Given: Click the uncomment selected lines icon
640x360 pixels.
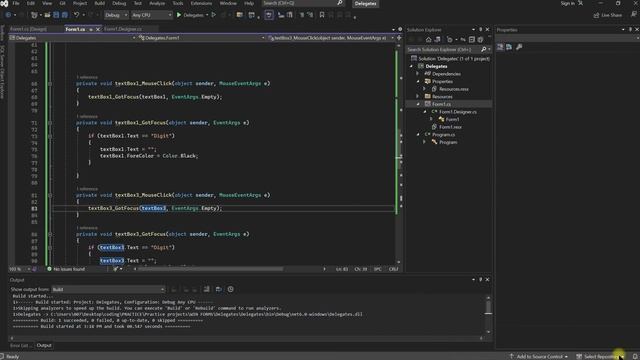Looking at the screenshot, I should pos(310,15).
